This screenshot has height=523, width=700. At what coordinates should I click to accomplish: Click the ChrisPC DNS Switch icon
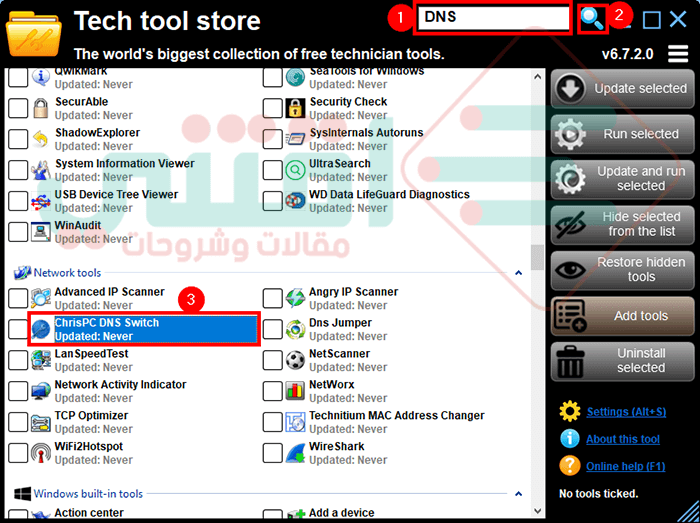point(41,329)
